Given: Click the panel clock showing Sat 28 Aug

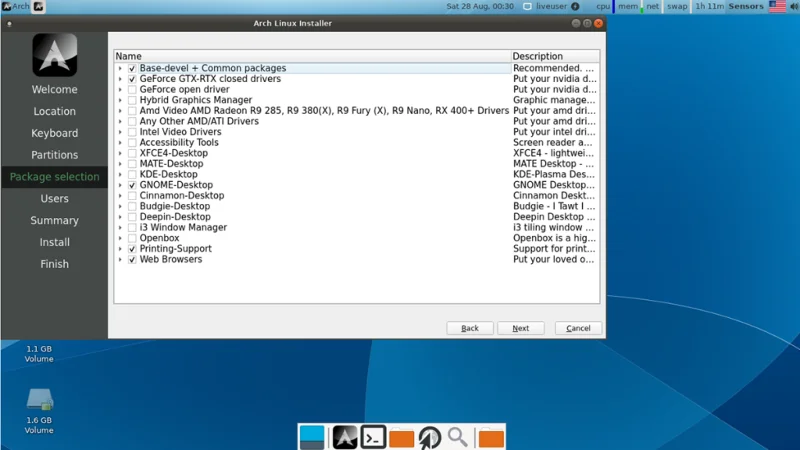Looking at the screenshot, I should (x=480, y=7).
